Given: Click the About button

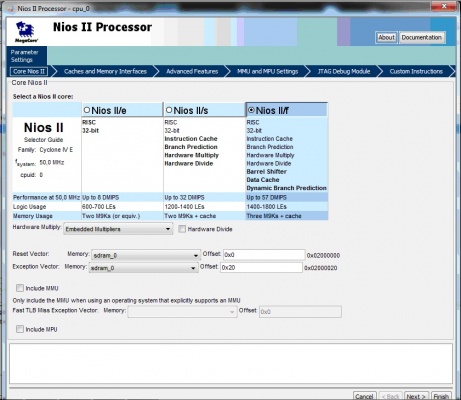Looking at the screenshot, I should point(386,37).
